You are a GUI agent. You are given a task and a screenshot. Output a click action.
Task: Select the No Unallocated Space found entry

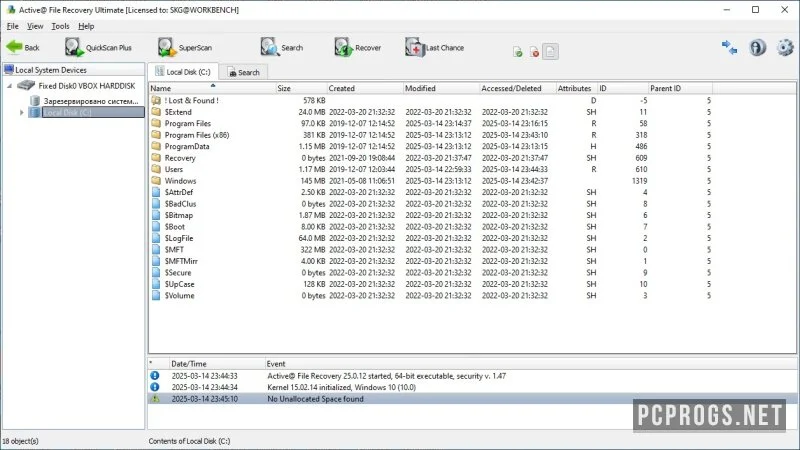[x=472, y=399]
